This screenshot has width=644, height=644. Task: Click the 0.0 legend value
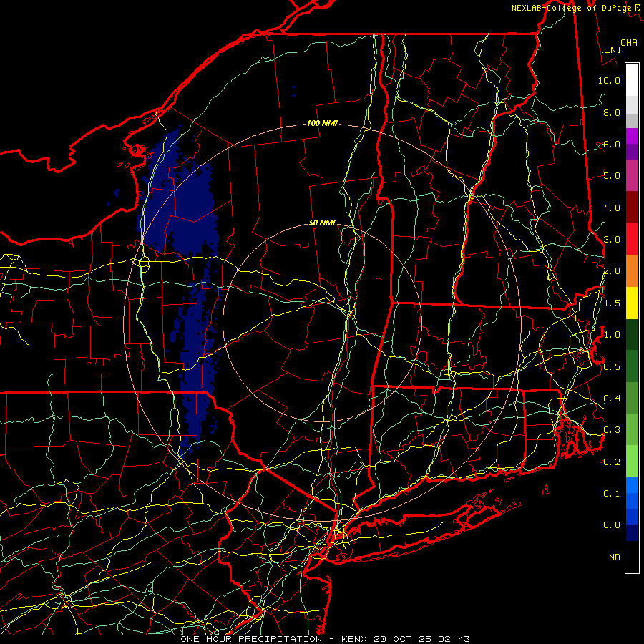pos(612,525)
